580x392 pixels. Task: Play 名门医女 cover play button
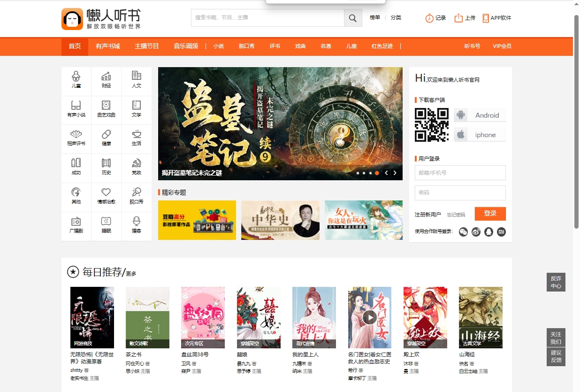click(x=369, y=318)
